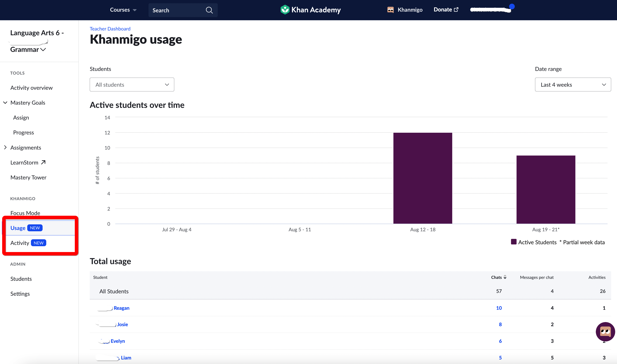The height and width of the screenshot is (364, 617).
Task: Go back to the Teacher Dashboard
Action: tap(110, 29)
